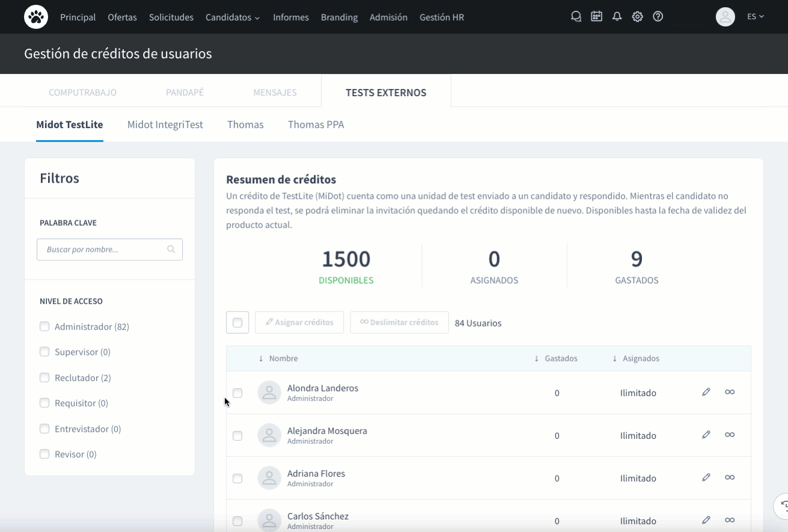Click the Buscar por nombre search field
This screenshot has width=788, height=532.
(103, 249)
